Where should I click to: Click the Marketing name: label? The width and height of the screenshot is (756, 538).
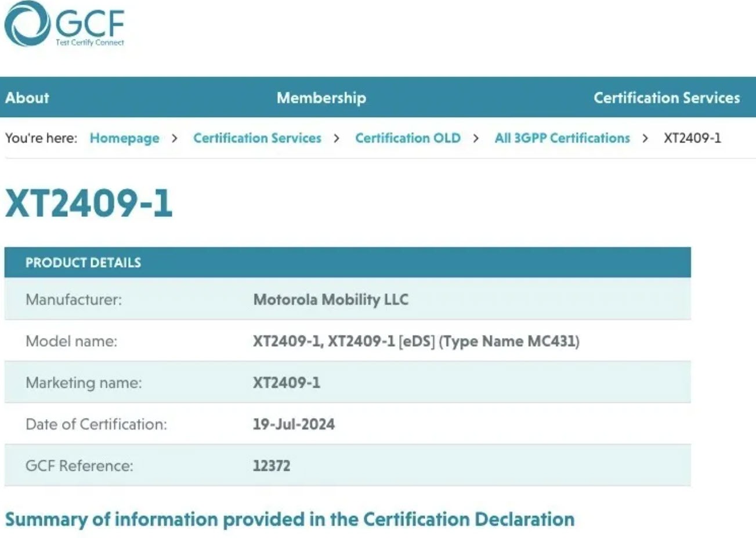tap(84, 383)
